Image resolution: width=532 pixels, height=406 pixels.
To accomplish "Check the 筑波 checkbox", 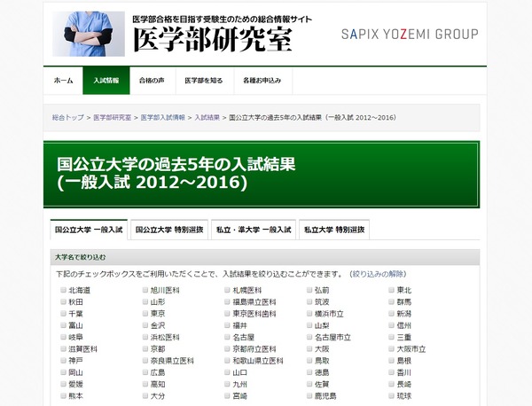I will point(309,302).
